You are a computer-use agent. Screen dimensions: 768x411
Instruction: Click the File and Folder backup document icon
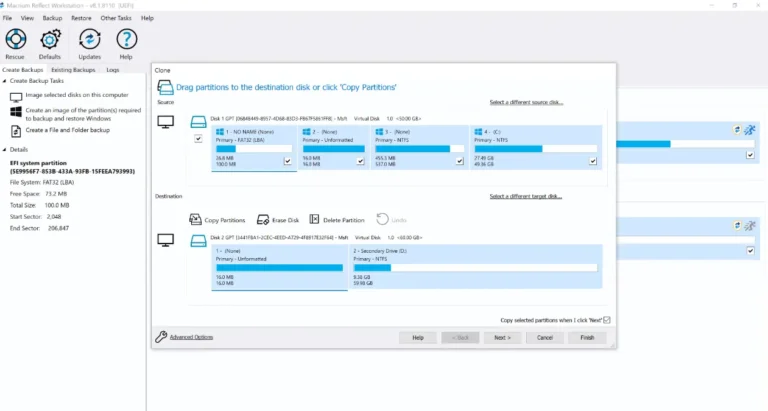pos(16,131)
